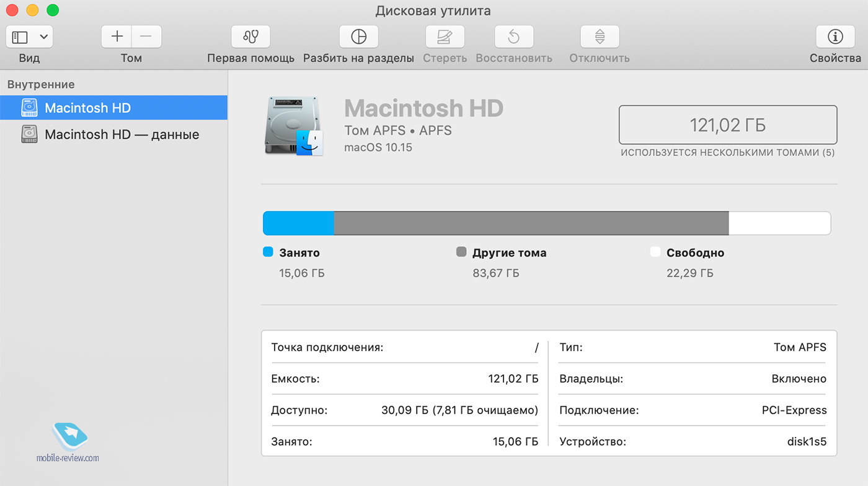The height and width of the screenshot is (486, 868).
Task: Minimize window with the yellow button
Action: tap(32, 11)
